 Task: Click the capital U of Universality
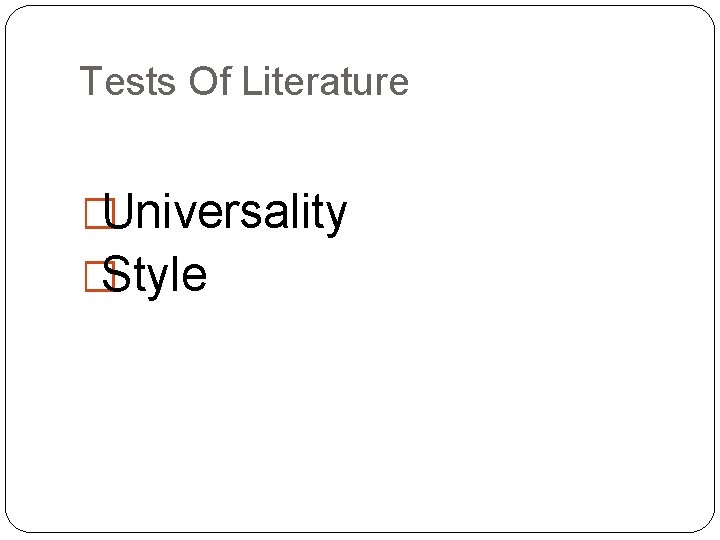pos(118,211)
